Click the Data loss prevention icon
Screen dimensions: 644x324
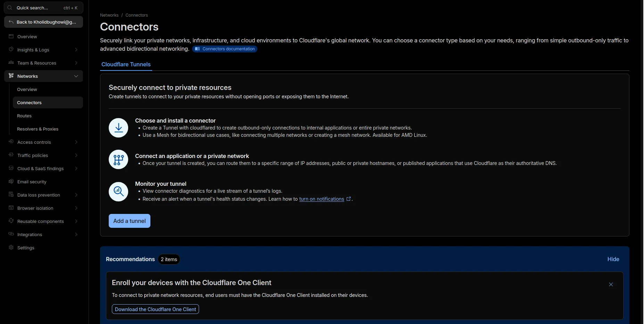(x=11, y=194)
